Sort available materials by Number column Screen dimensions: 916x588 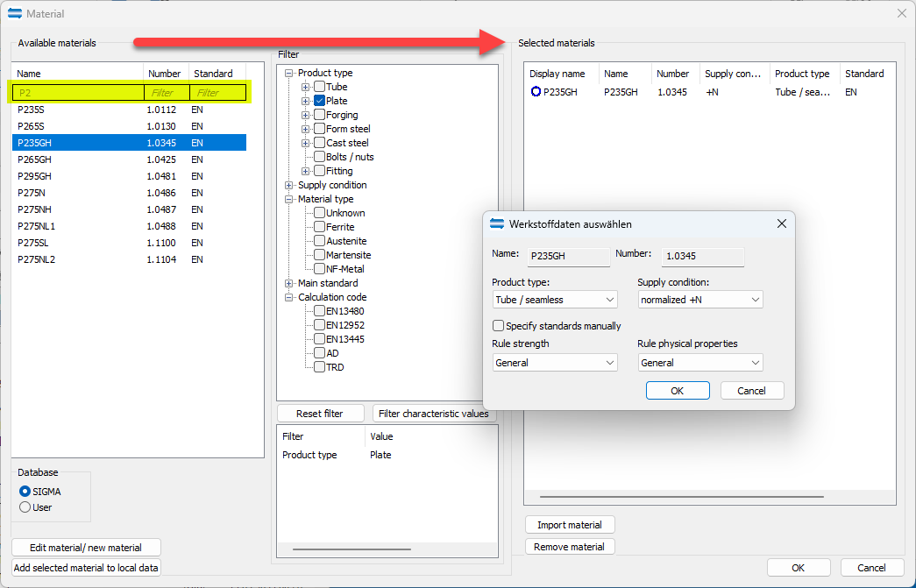tap(165, 74)
